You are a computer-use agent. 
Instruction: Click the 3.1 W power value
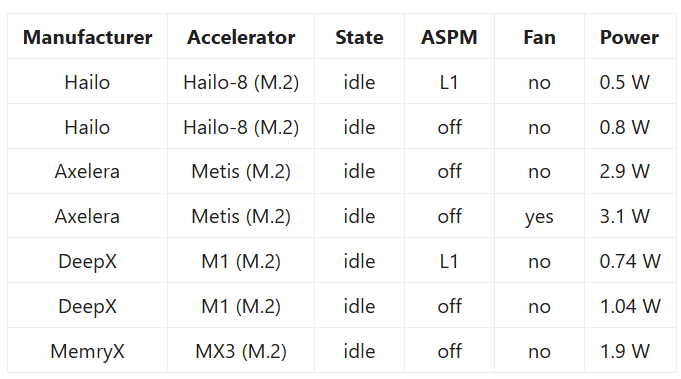click(625, 216)
